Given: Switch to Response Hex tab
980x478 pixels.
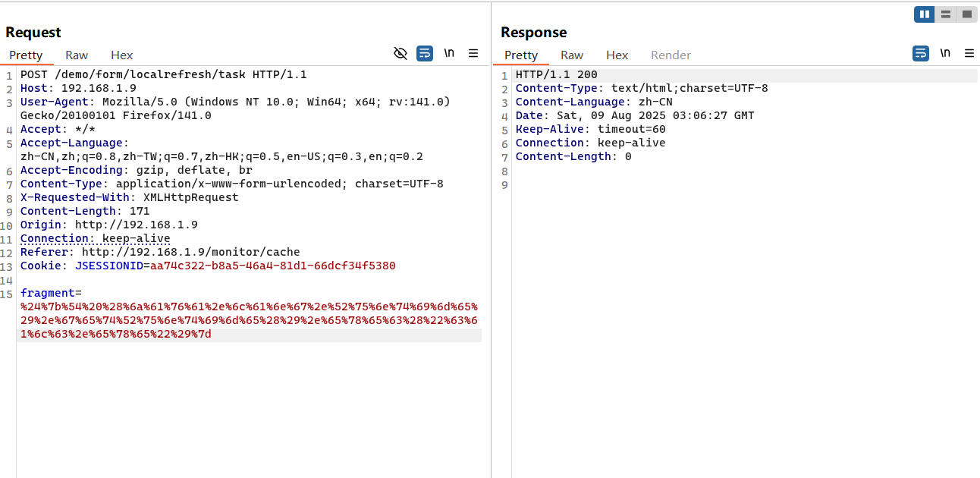Looking at the screenshot, I should [x=617, y=55].
